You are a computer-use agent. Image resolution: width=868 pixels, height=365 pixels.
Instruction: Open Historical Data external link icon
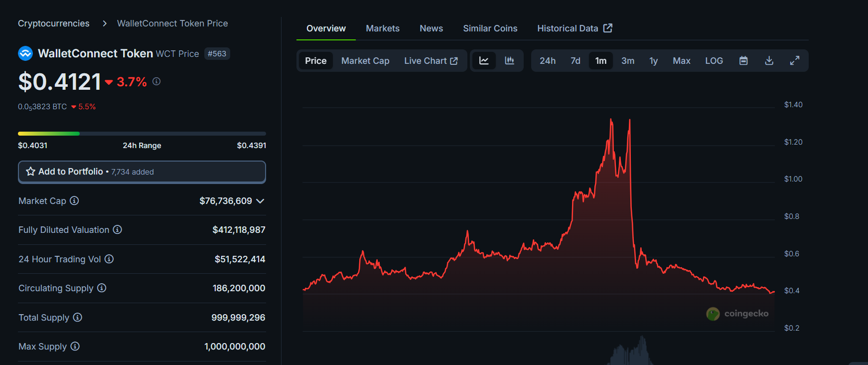click(608, 28)
